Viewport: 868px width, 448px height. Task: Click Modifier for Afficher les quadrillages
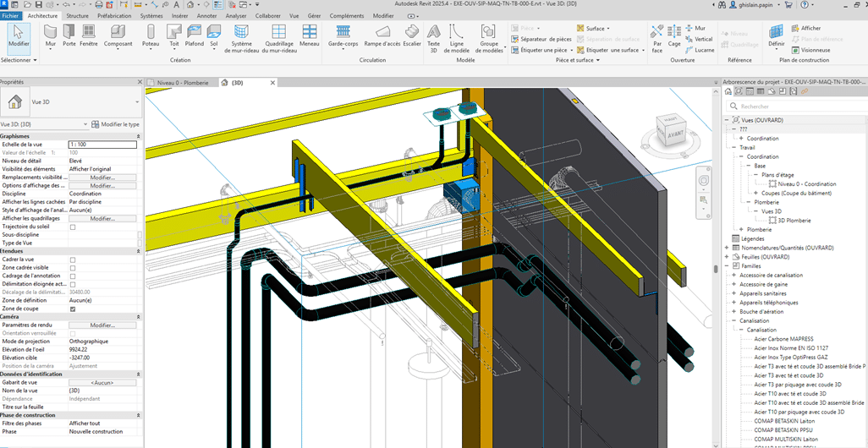(x=102, y=218)
